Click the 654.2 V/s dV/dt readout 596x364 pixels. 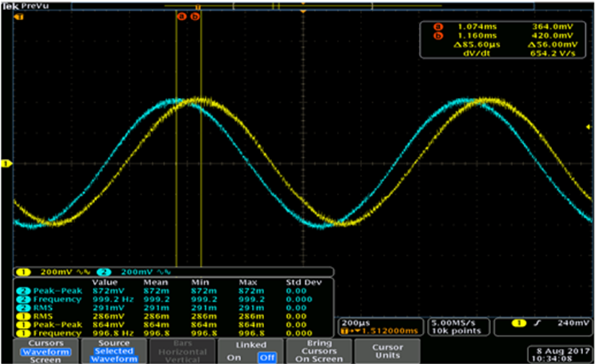coord(553,53)
